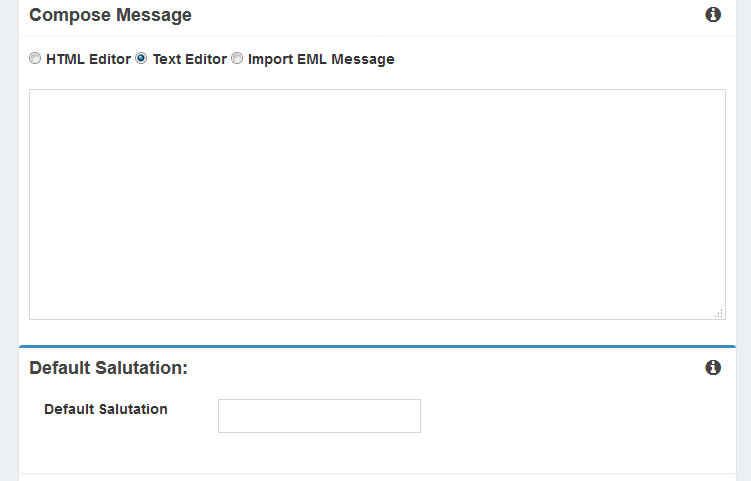Click the Default Salutation field label
Viewport: 751px width, 481px height.
click(x=106, y=409)
